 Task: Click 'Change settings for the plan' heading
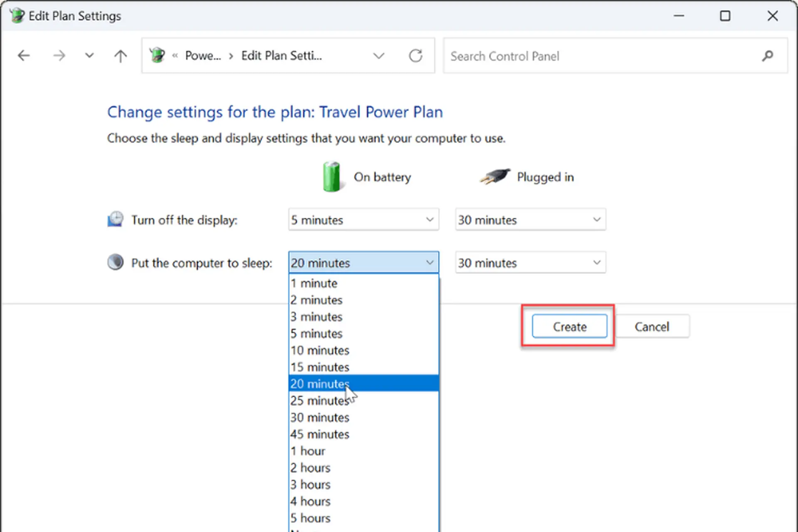[275, 112]
